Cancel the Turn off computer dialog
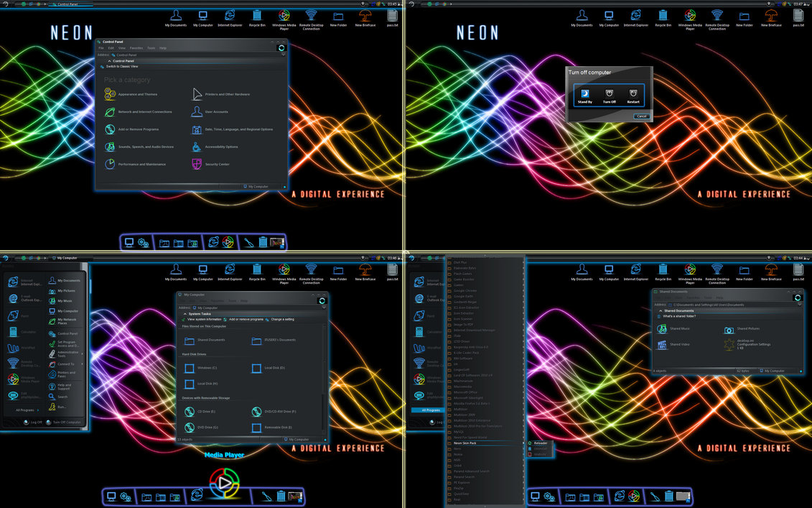812x508 pixels. click(x=641, y=116)
